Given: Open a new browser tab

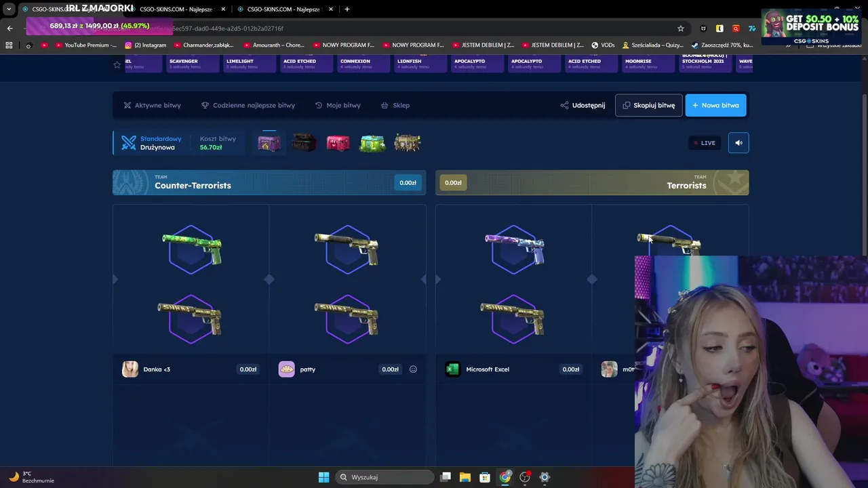Looking at the screenshot, I should pos(347,9).
